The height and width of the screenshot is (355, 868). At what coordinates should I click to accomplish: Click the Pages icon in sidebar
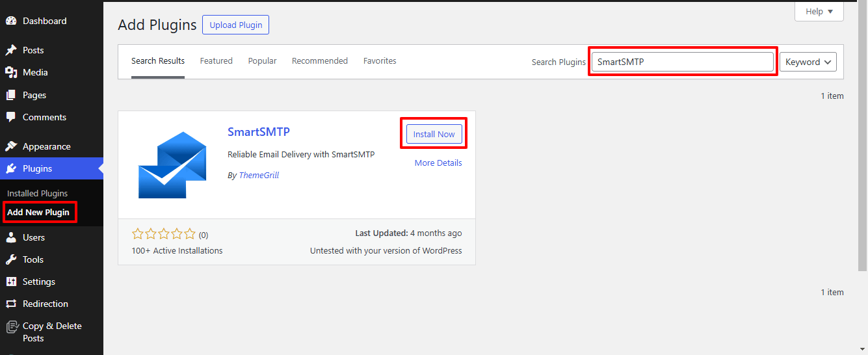coord(11,95)
